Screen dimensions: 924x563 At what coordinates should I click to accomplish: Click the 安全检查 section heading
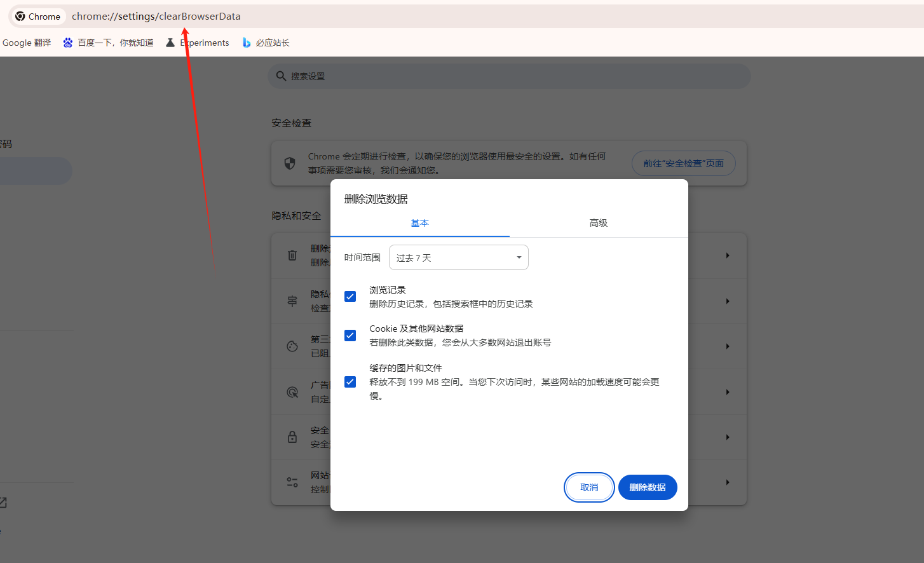point(291,123)
